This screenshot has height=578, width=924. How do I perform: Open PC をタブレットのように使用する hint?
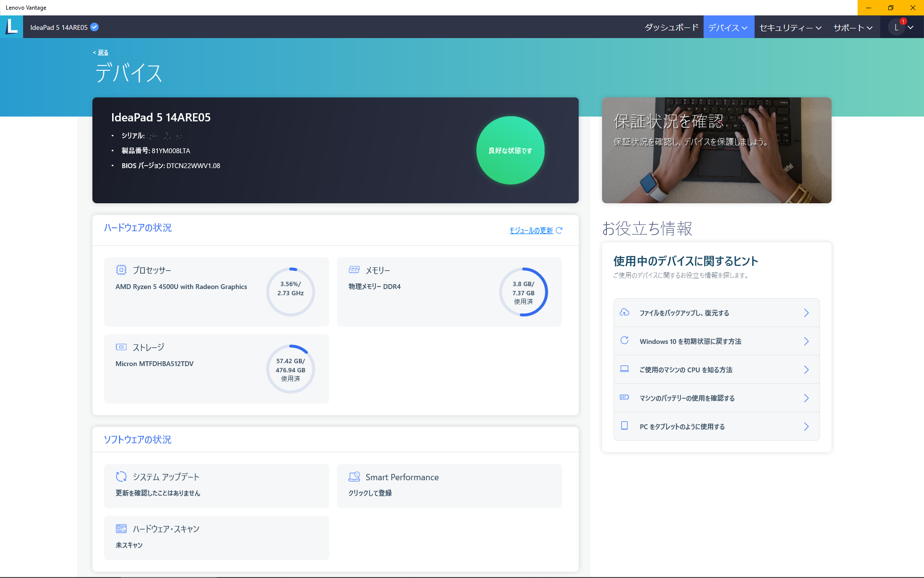tap(717, 426)
